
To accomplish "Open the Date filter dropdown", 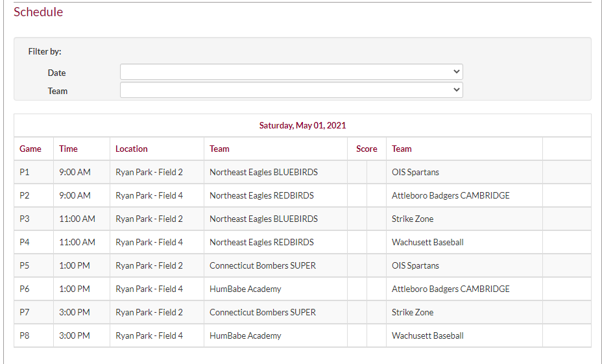I will click(291, 71).
